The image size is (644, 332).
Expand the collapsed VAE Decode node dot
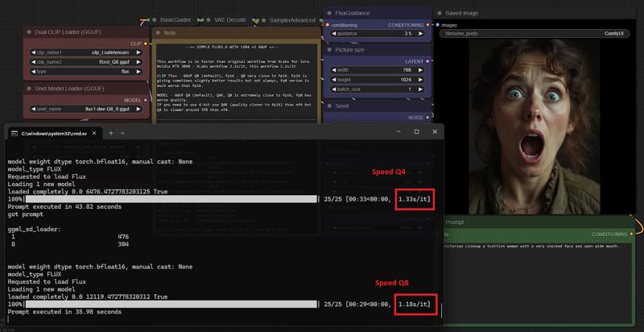click(208, 19)
